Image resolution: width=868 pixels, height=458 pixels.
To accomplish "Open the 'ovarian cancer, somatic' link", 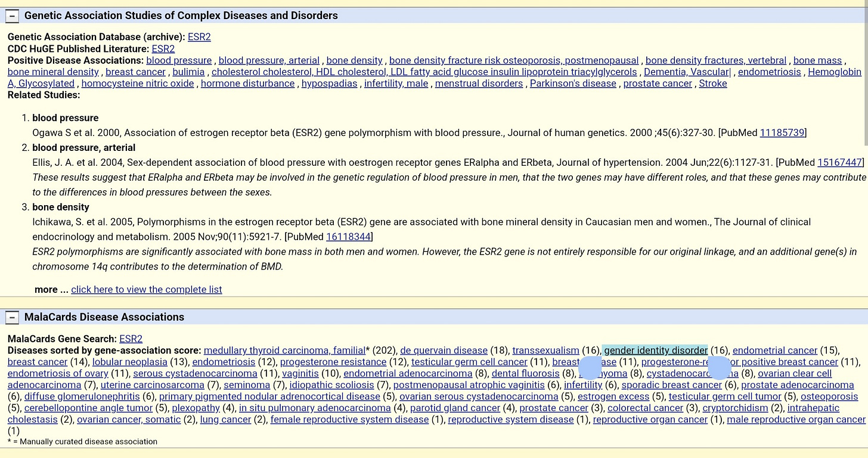I will (x=129, y=420).
